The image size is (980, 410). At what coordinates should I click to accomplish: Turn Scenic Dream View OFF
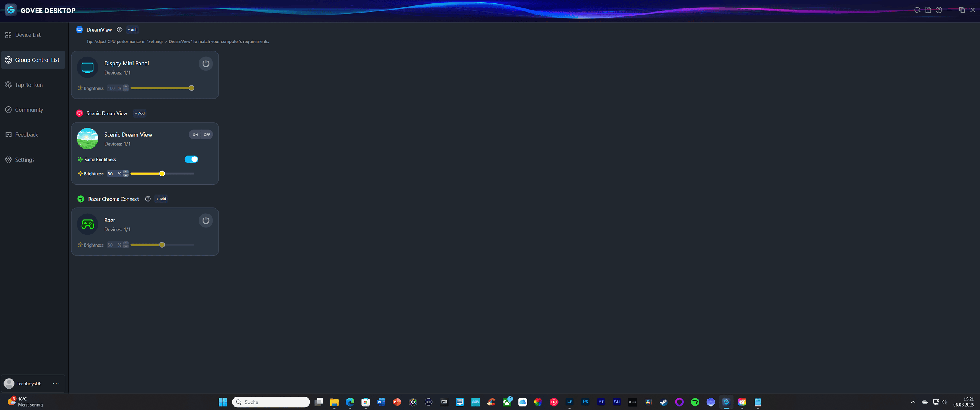click(x=207, y=134)
